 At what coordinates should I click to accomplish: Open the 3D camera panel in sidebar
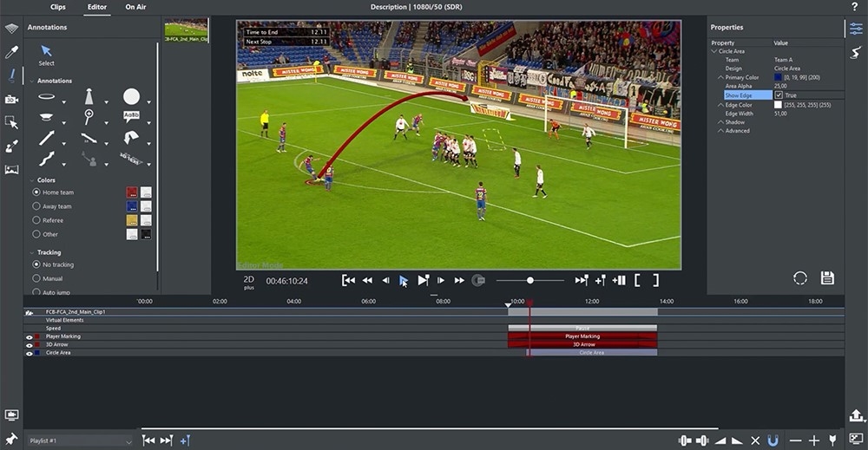pos(11,100)
